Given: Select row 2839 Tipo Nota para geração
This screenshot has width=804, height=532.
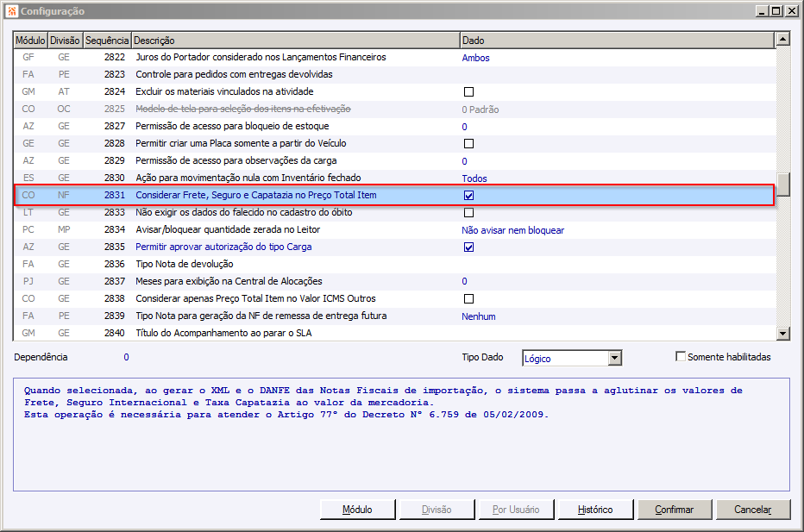Looking at the screenshot, I should coord(393,316).
